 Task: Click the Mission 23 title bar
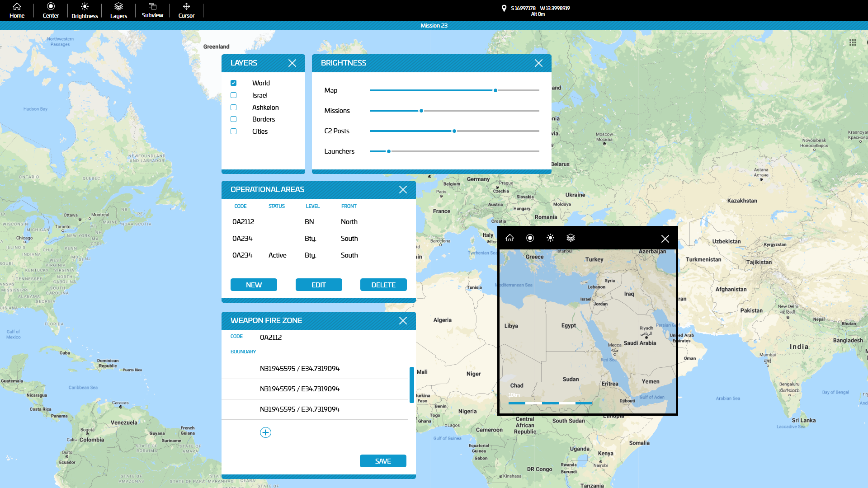[434, 26]
